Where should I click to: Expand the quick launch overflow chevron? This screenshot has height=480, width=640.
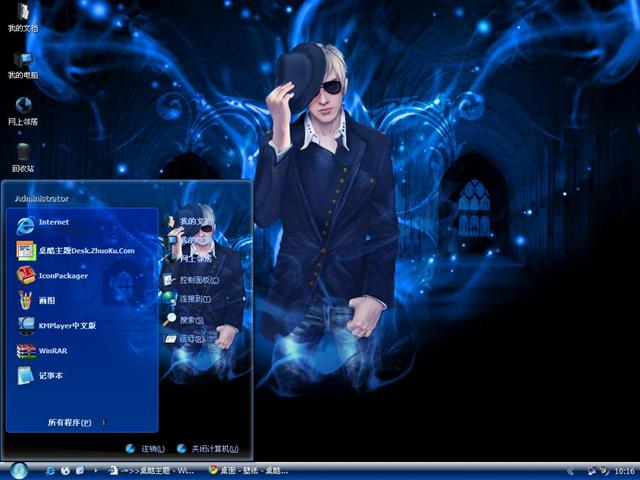(96, 471)
